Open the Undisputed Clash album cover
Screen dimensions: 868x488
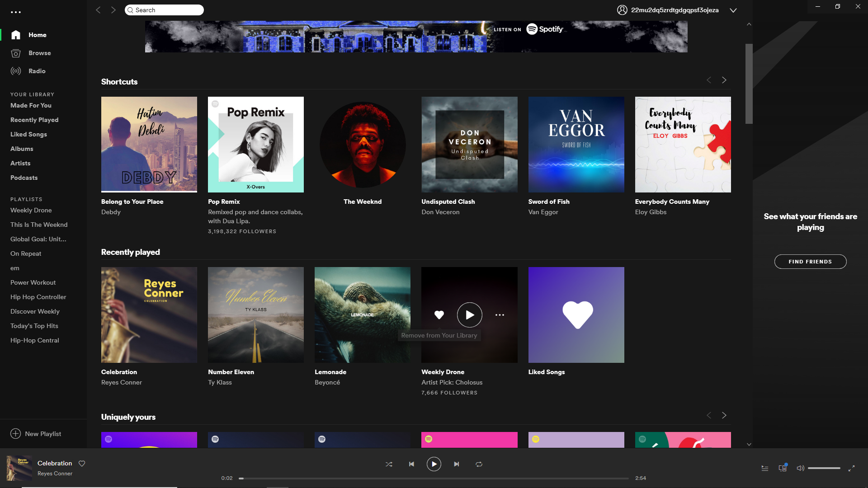(469, 145)
